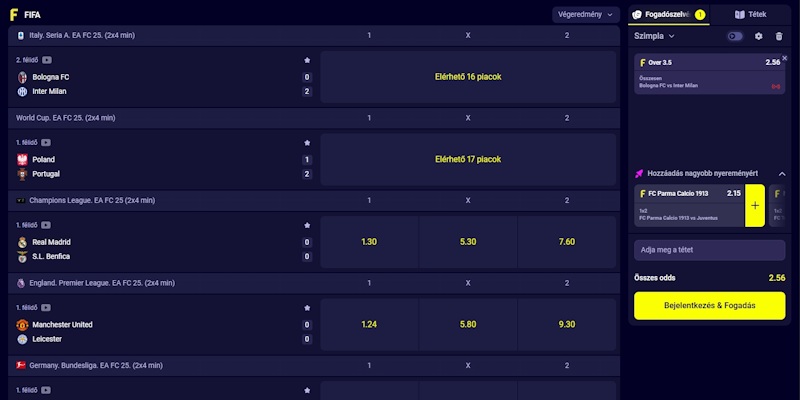Click the yellow F logo beside FIFA
The image size is (800, 400).
14,15
